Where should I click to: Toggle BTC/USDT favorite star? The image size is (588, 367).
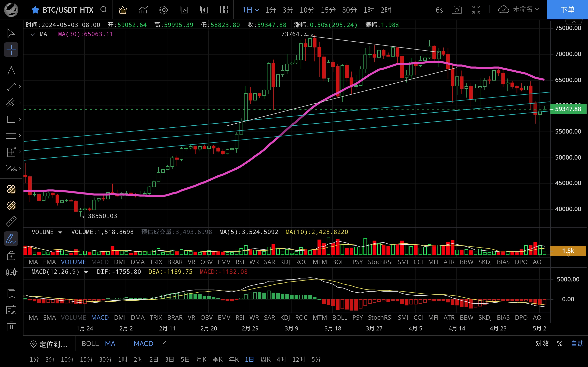pyautogui.click(x=35, y=10)
